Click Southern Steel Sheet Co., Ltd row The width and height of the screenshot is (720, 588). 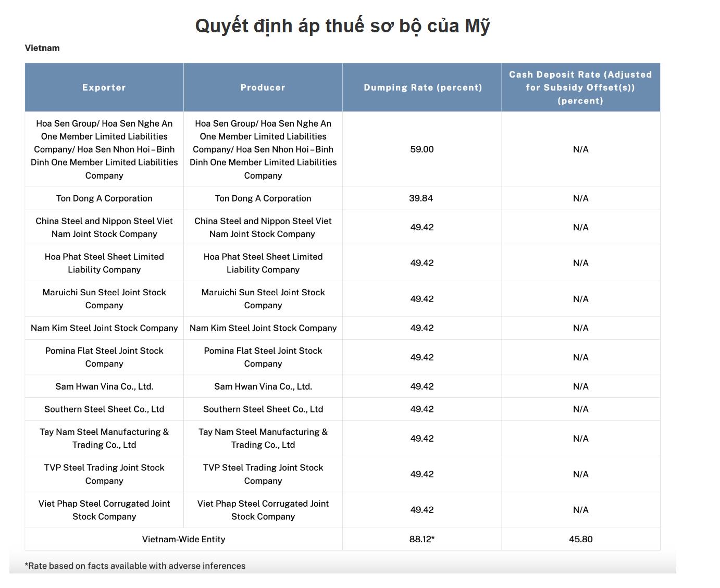pos(104,409)
